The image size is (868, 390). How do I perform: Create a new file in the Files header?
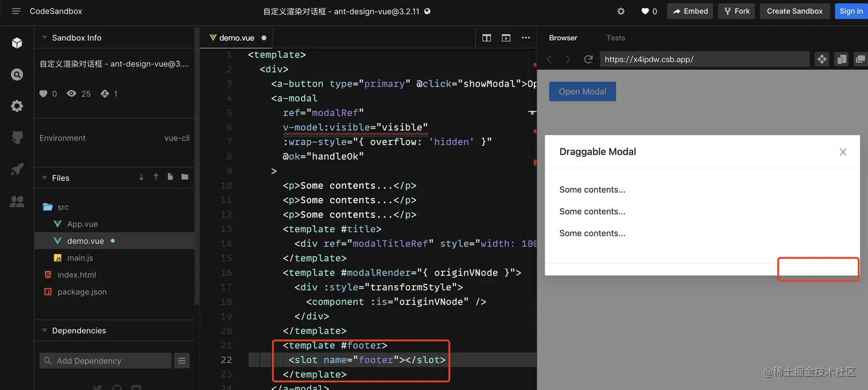click(170, 177)
